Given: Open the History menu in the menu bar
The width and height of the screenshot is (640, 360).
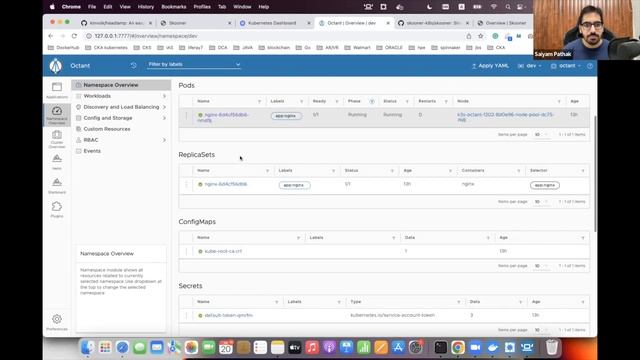Looking at the screenshot, I should [146, 7].
